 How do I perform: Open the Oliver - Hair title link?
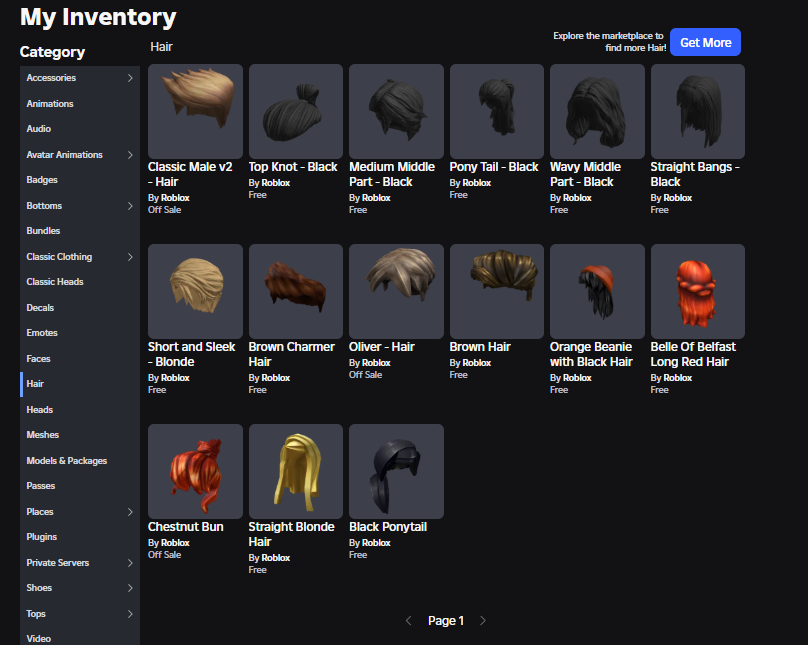coord(382,347)
